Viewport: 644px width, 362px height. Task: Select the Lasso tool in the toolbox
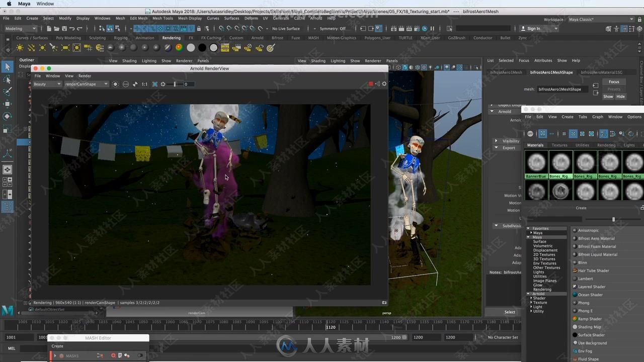click(7, 79)
